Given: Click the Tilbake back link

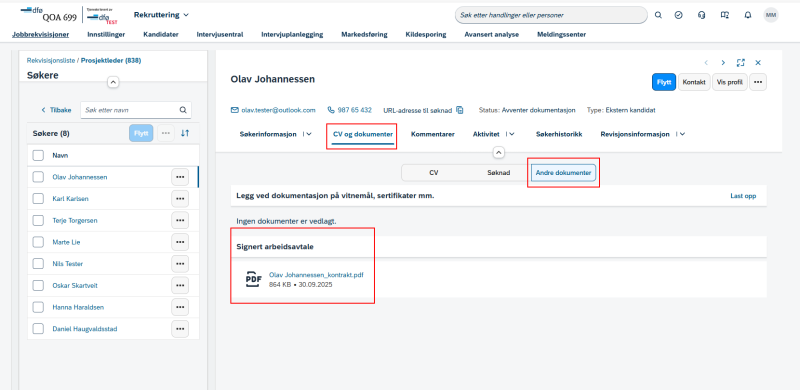Looking at the screenshot, I should click(57, 110).
